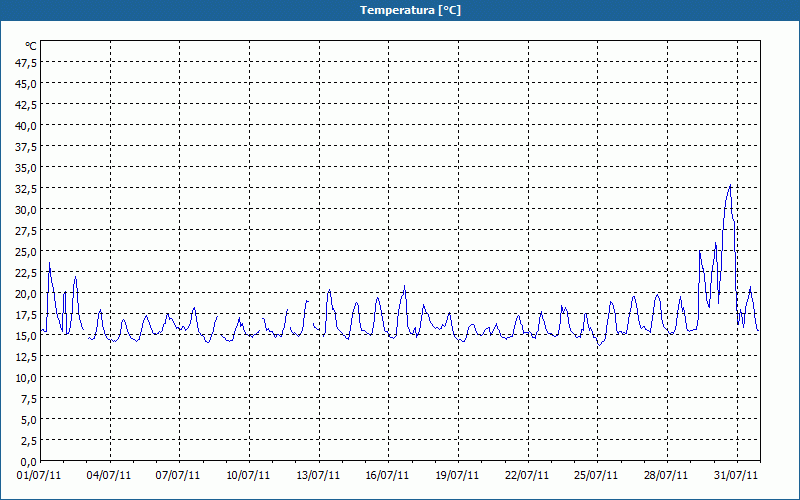Select the 45,0 y-axis label
Screen dimensions: 800x500
(26, 83)
